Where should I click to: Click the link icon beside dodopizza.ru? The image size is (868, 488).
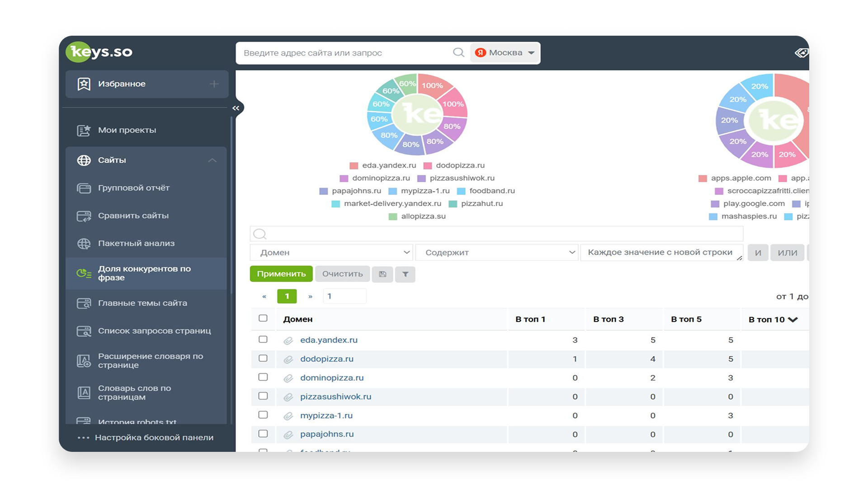click(x=288, y=359)
